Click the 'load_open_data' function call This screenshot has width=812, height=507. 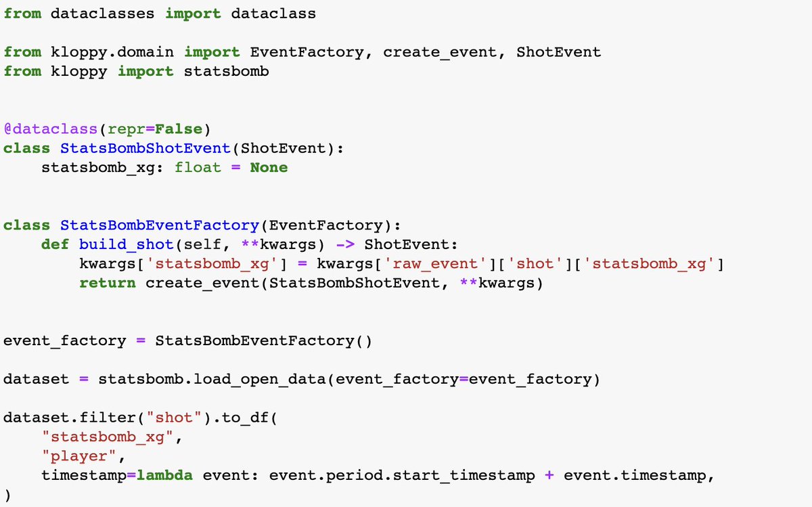pyautogui.click(x=260, y=379)
